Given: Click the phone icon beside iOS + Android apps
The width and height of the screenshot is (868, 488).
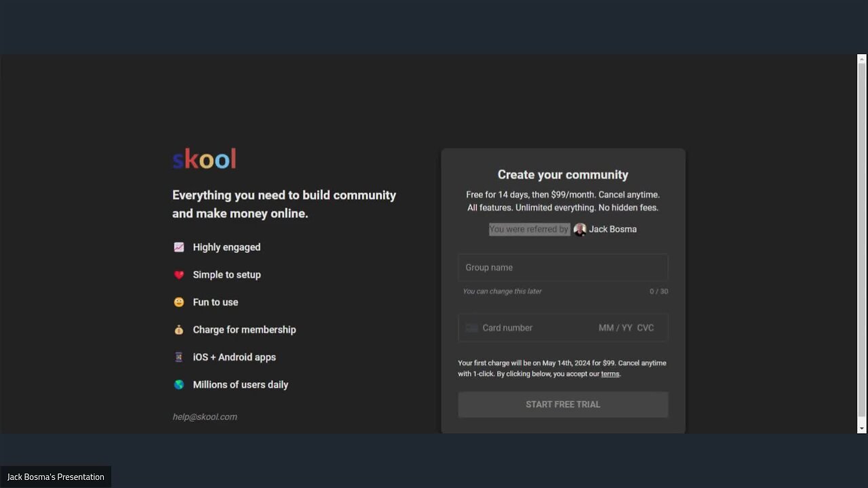Looking at the screenshot, I should coord(179,357).
